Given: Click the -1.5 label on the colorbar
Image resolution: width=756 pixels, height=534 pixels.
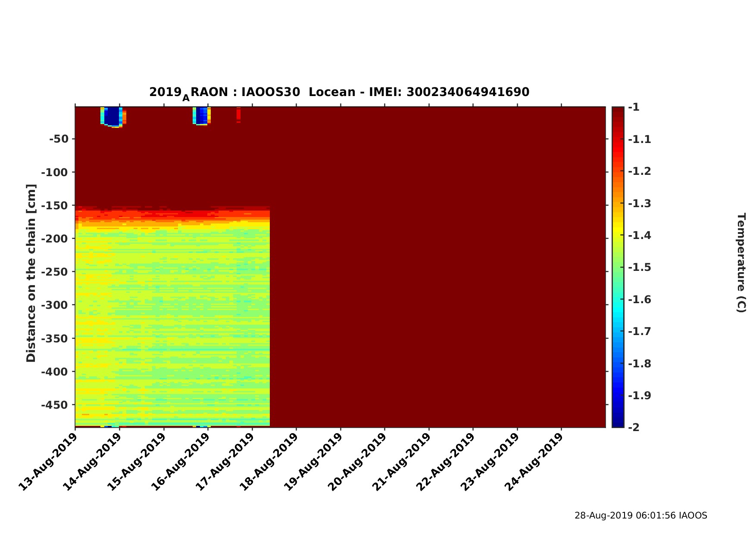Looking at the screenshot, I should [x=640, y=267].
